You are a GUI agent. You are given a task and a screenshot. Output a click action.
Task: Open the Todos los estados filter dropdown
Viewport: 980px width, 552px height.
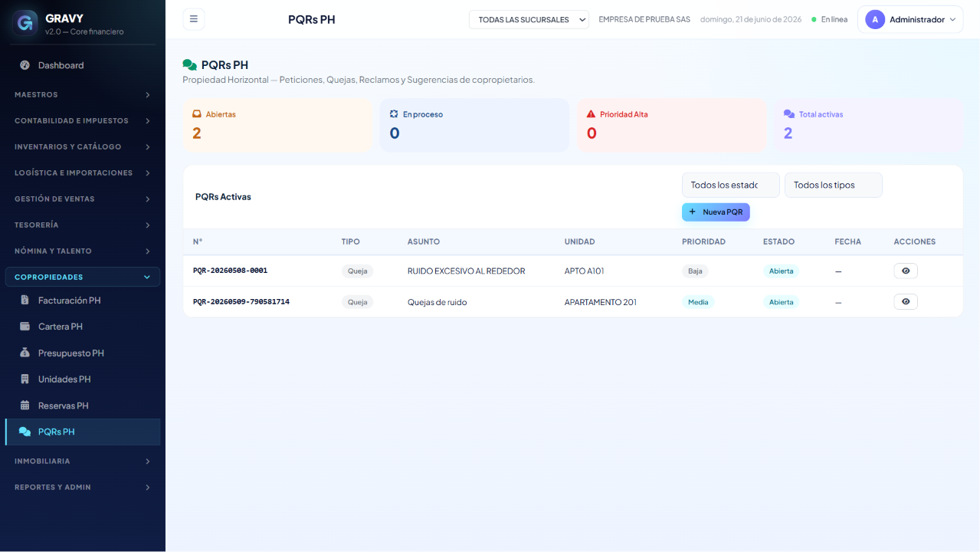(x=731, y=185)
